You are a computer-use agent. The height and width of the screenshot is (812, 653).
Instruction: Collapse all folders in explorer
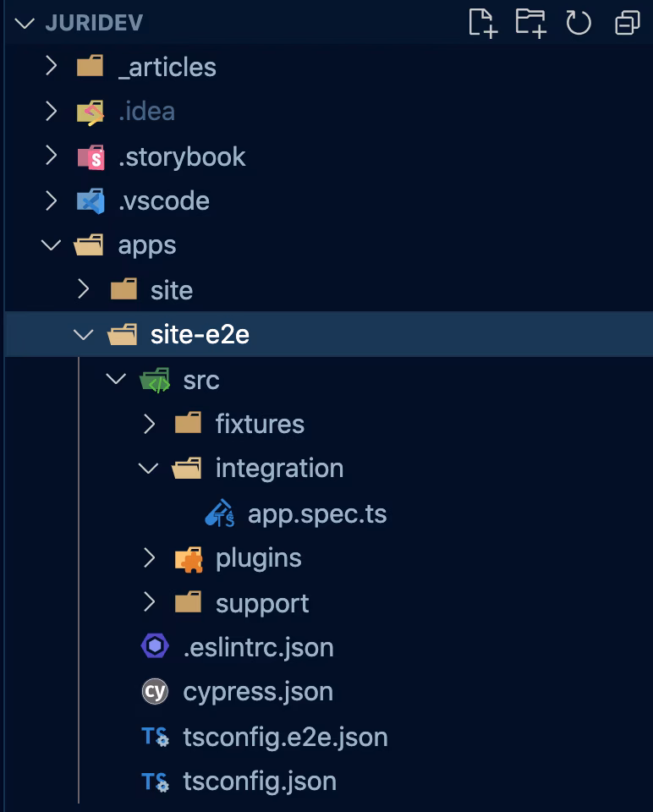click(x=627, y=23)
